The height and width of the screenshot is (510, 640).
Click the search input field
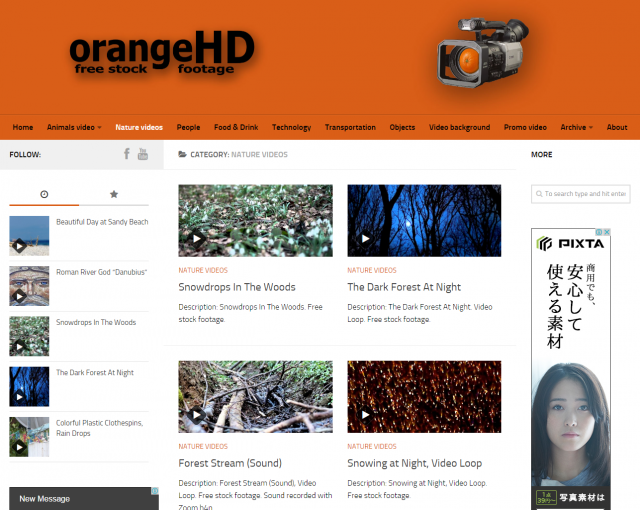[x=582, y=194]
